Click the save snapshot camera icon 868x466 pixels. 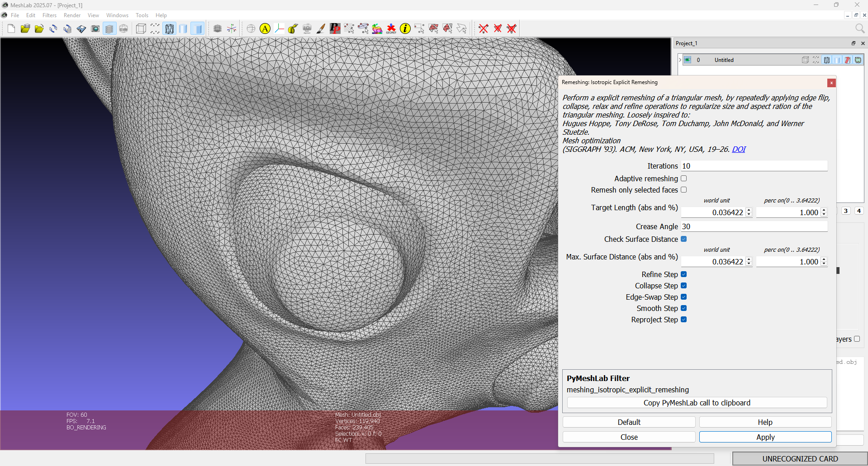point(95,29)
